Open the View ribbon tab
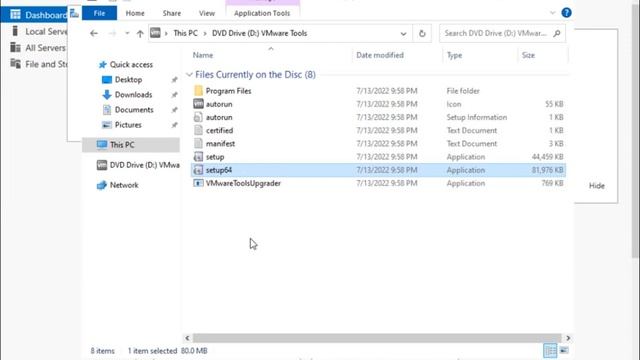The image size is (640, 360). [207, 13]
